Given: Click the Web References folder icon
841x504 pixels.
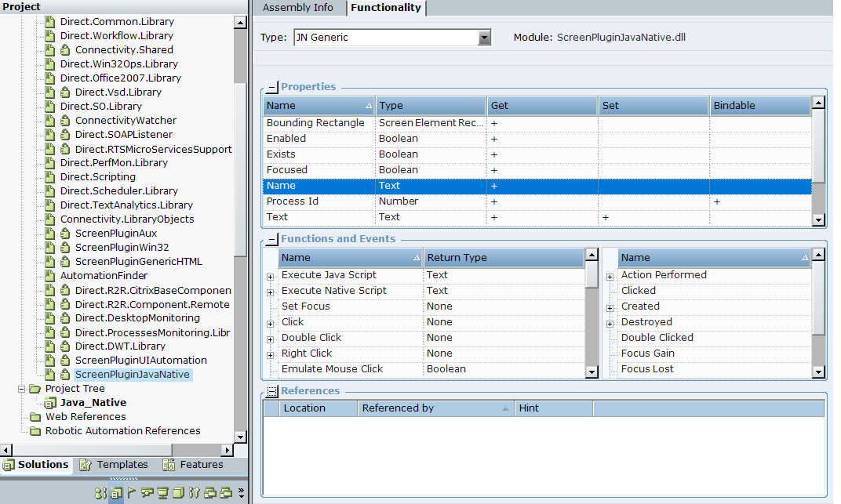Looking at the screenshot, I should (35, 417).
